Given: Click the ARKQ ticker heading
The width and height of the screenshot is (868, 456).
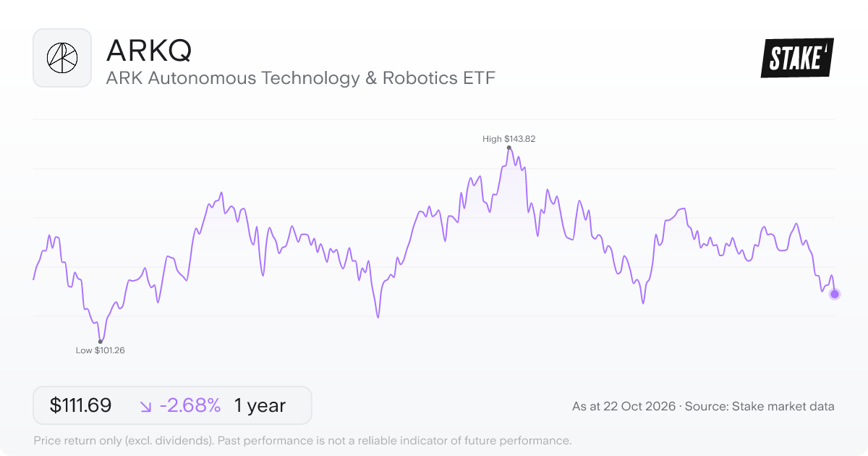Looking at the screenshot, I should click(149, 50).
